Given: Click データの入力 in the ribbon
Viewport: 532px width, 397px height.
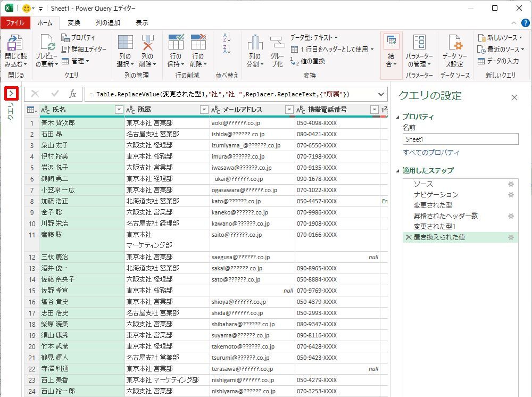Looking at the screenshot, I should click(498, 61).
